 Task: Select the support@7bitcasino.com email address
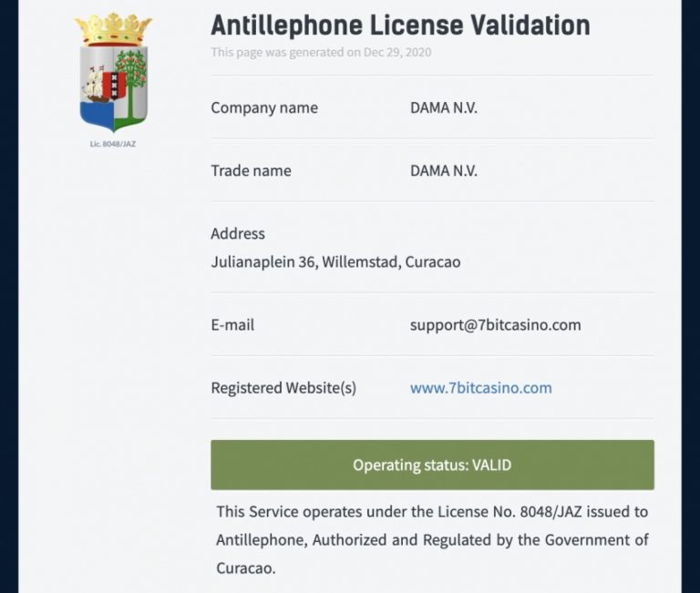(x=496, y=325)
